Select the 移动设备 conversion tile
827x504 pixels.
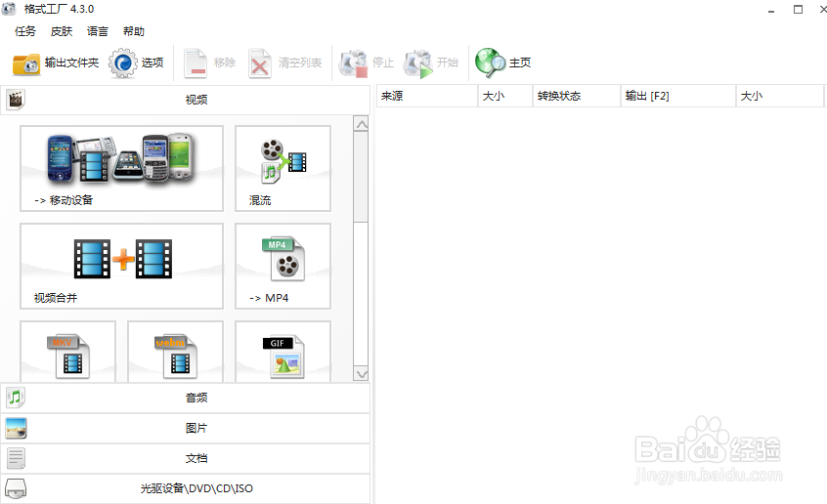122,169
